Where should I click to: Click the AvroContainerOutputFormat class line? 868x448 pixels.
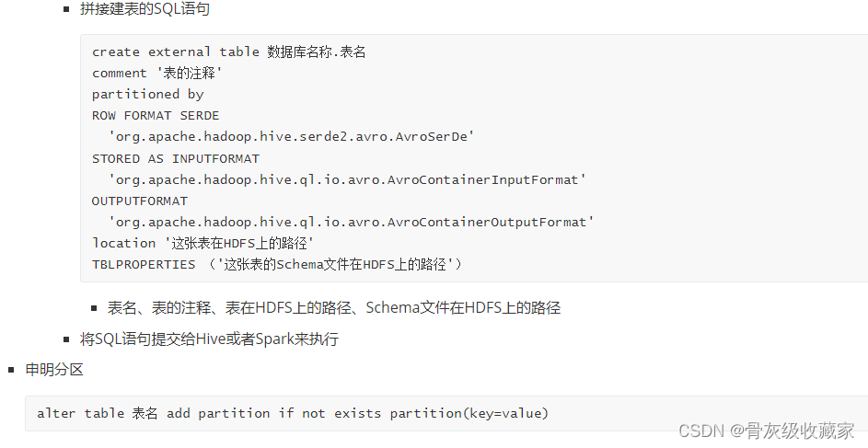(351, 222)
